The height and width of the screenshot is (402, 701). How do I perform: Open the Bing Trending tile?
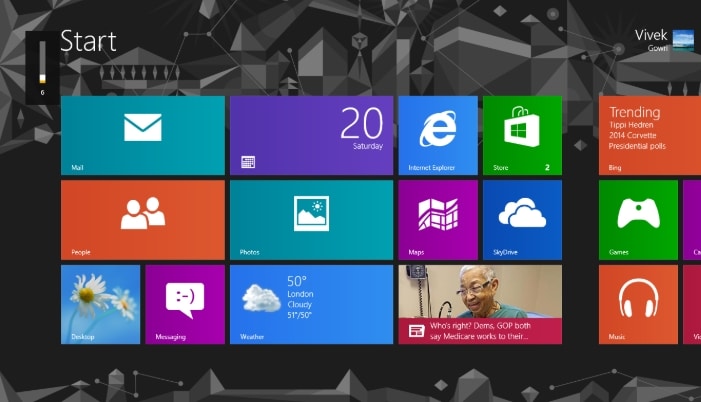point(649,135)
